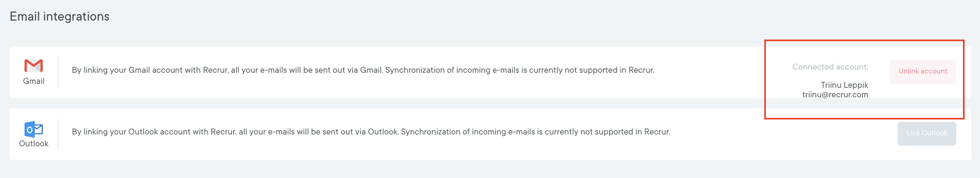Click the Gmail row's synchronization not supported sentence
Screen dimensions: 980x178
[520, 70]
